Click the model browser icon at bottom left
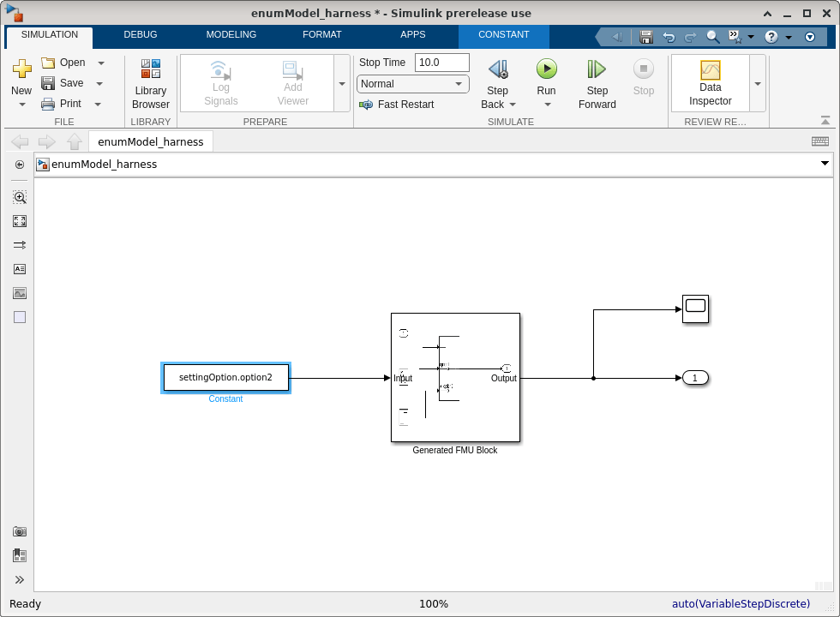 20,555
